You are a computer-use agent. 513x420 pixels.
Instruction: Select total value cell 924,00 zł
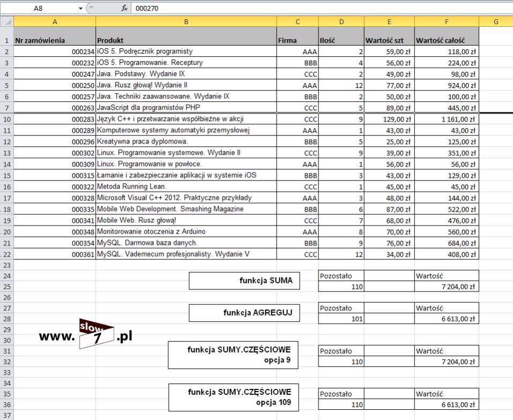447,85
